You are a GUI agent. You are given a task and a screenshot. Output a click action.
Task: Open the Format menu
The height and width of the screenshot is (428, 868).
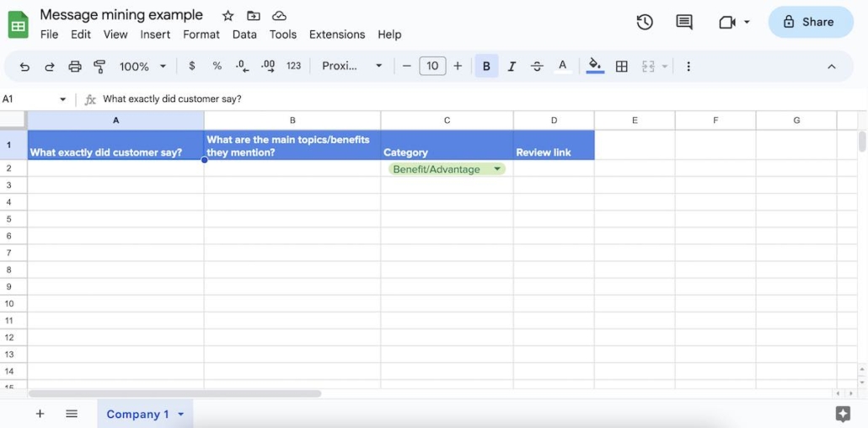coord(201,35)
